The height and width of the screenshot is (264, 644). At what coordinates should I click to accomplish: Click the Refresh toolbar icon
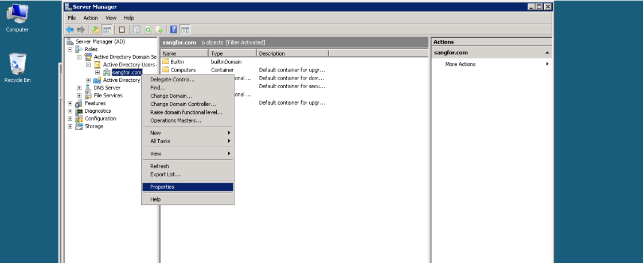pos(148,29)
